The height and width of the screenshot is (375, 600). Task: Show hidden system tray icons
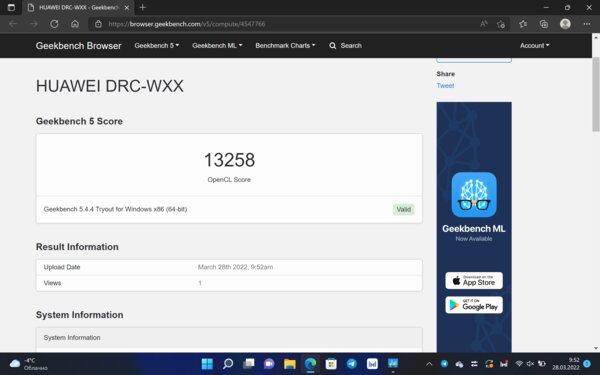pos(429,364)
